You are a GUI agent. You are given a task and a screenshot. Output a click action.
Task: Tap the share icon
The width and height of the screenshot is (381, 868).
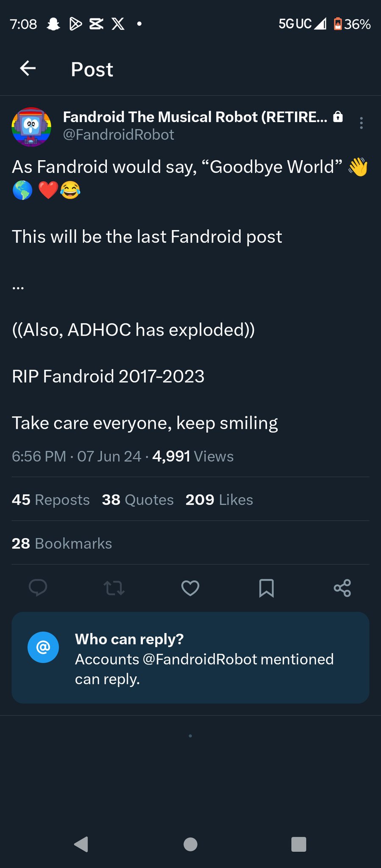(x=342, y=588)
